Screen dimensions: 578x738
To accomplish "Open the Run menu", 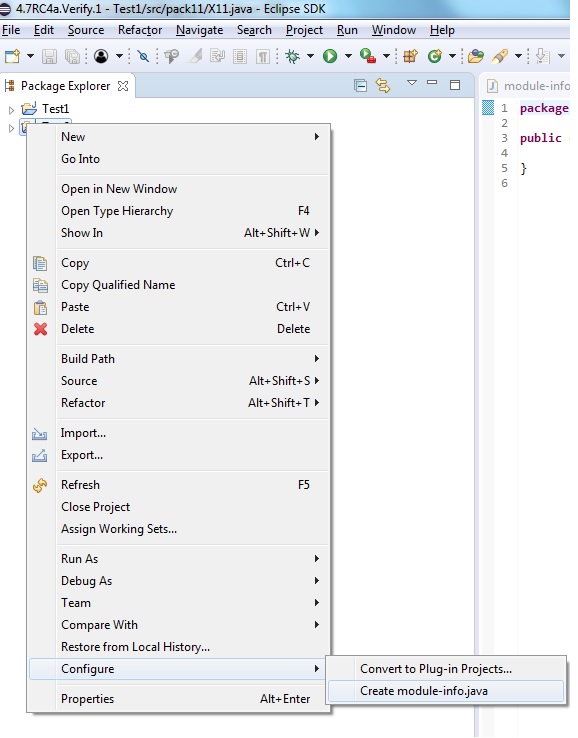I will (347, 30).
